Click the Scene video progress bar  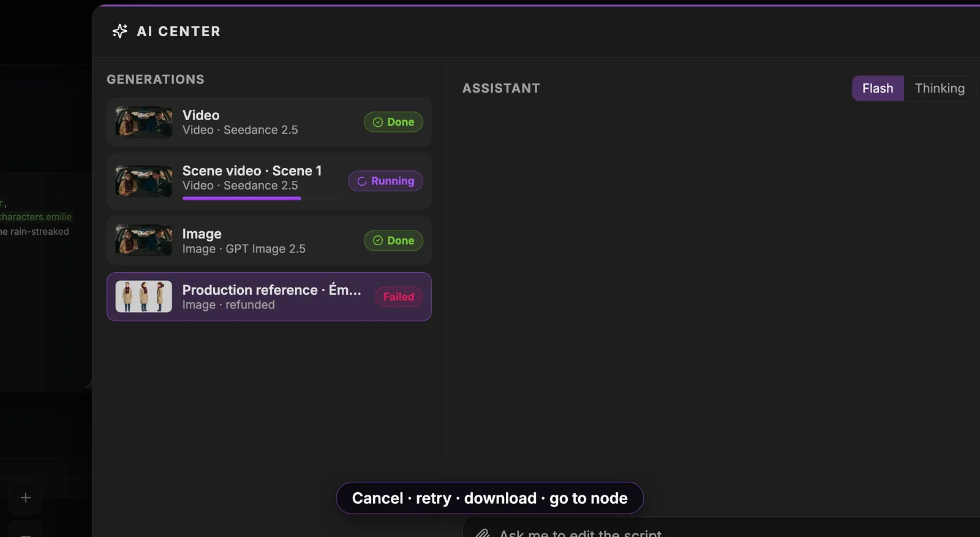pos(261,198)
